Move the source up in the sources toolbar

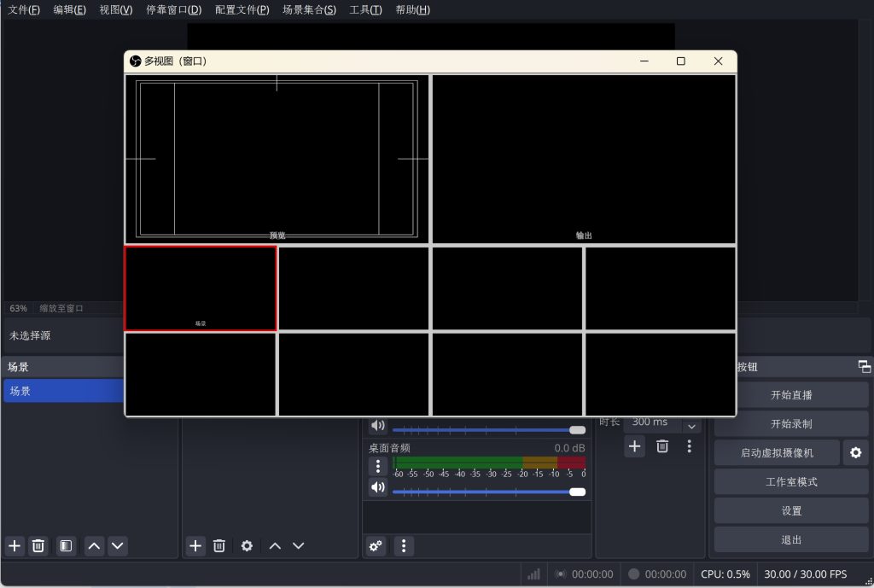click(x=275, y=545)
